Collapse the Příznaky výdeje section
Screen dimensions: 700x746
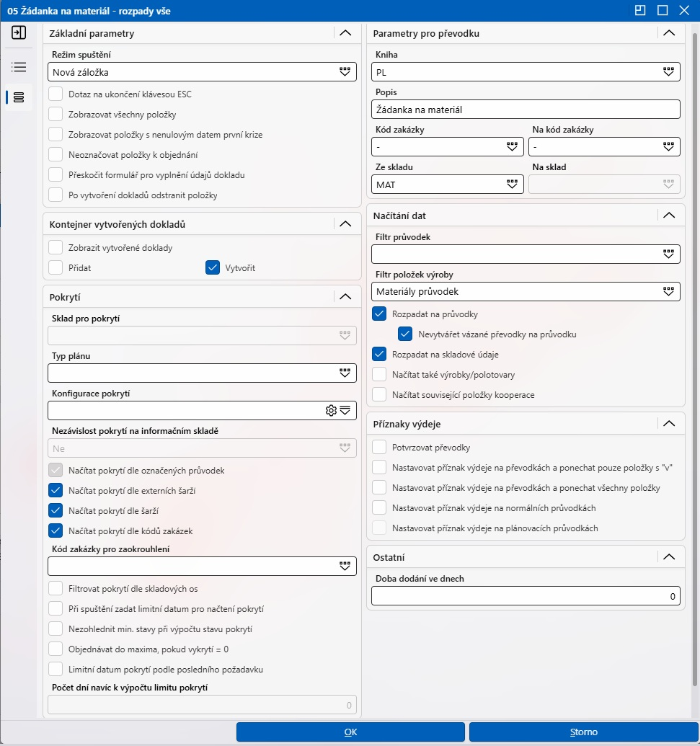(x=669, y=423)
